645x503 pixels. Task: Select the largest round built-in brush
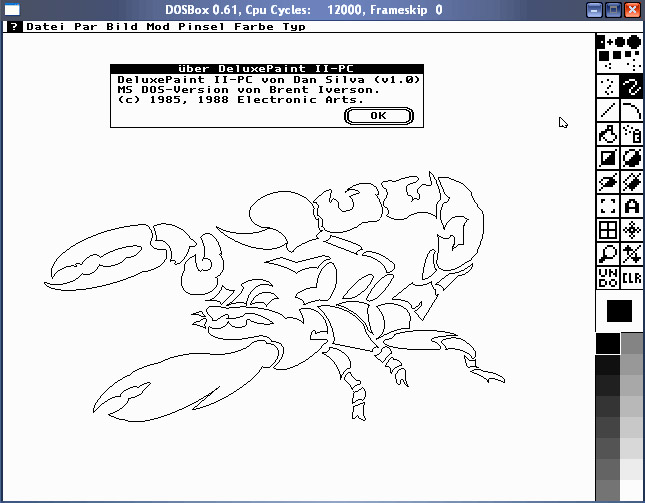(x=634, y=42)
